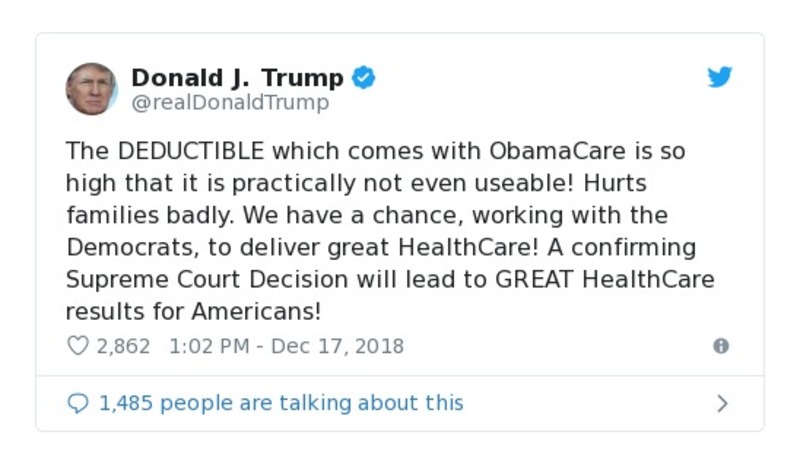Visit the @realDonaldTrump handle link
This screenshot has height=467, width=800.
coord(230,103)
